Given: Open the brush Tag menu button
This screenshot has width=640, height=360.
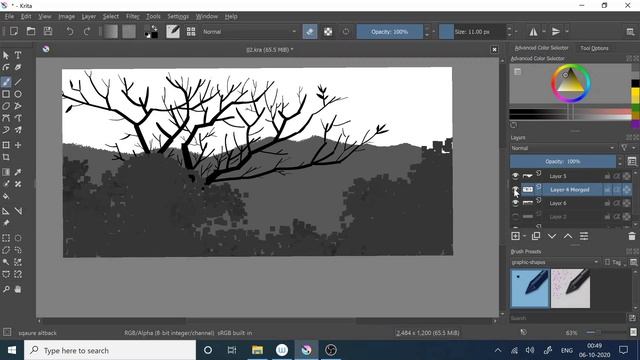Looking at the screenshot, I should point(616,262).
